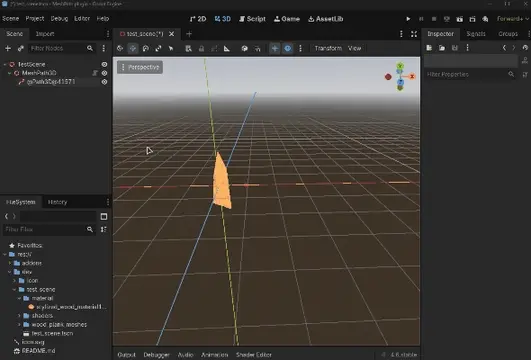Open the Perspective viewport menu
531x360 pixels.
click(x=140, y=67)
